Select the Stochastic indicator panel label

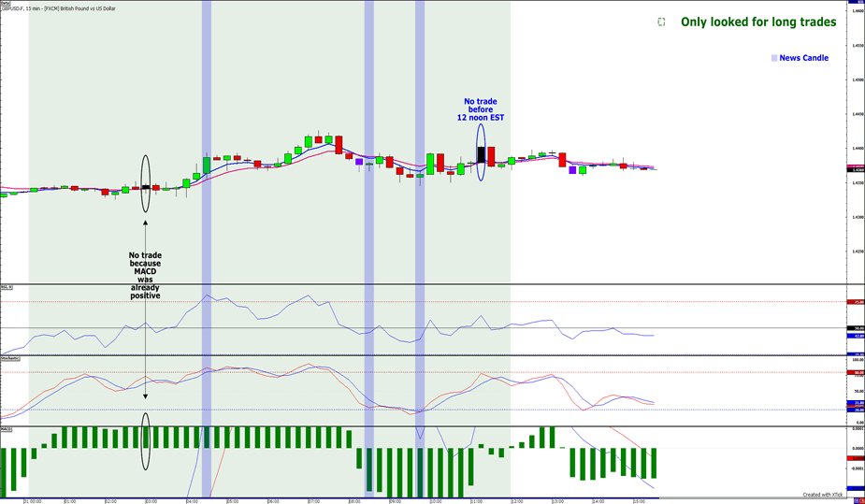coord(9,358)
